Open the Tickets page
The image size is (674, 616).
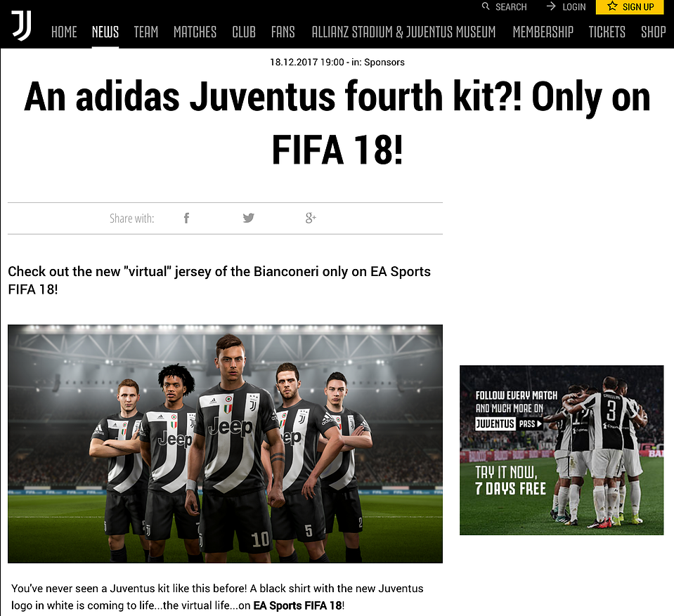point(607,32)
